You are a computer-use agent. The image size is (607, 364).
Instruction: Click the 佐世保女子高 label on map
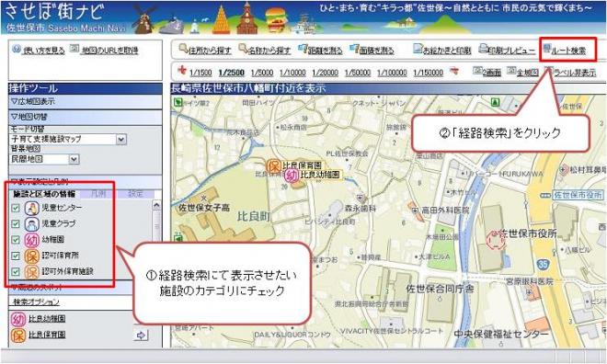coord(204,208)
